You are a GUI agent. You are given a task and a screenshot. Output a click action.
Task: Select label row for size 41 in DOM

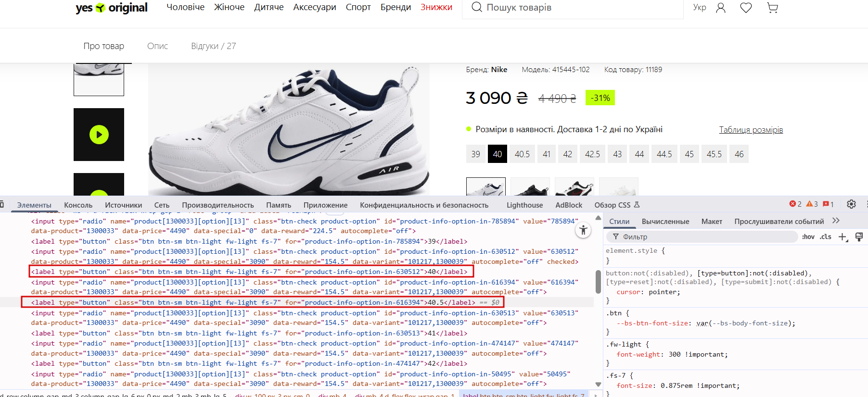click(249, 333)
